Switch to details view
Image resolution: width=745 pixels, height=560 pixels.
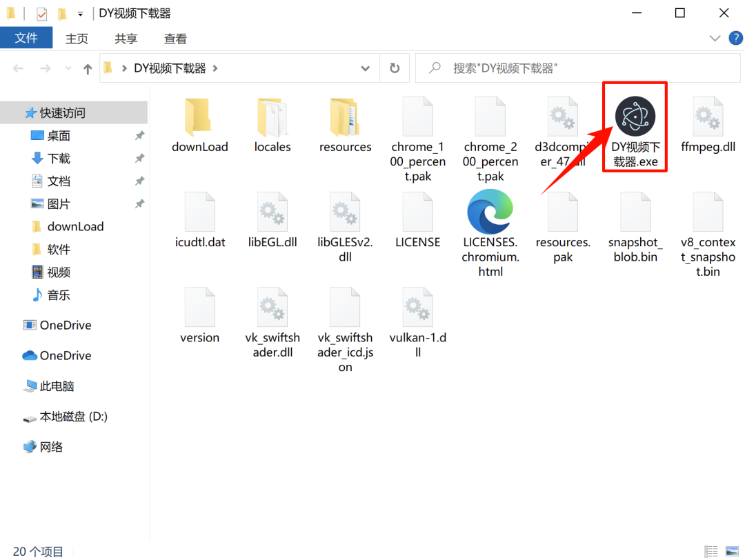(711, 551)
